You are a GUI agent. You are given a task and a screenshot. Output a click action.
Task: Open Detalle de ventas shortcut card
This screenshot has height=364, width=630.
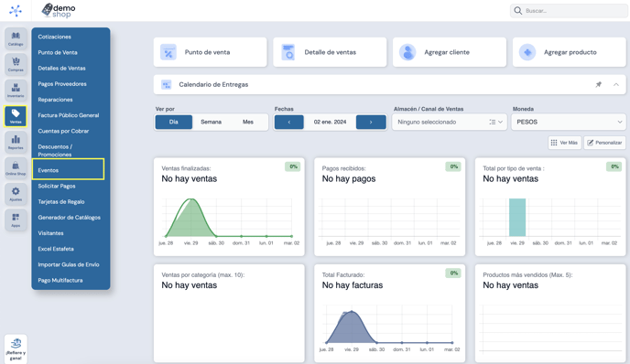[330, 52]
